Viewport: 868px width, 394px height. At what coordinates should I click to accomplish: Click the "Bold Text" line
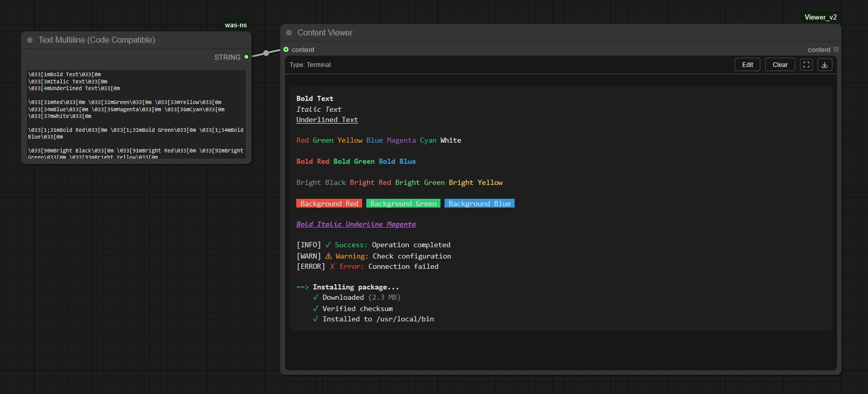(315, 98)
